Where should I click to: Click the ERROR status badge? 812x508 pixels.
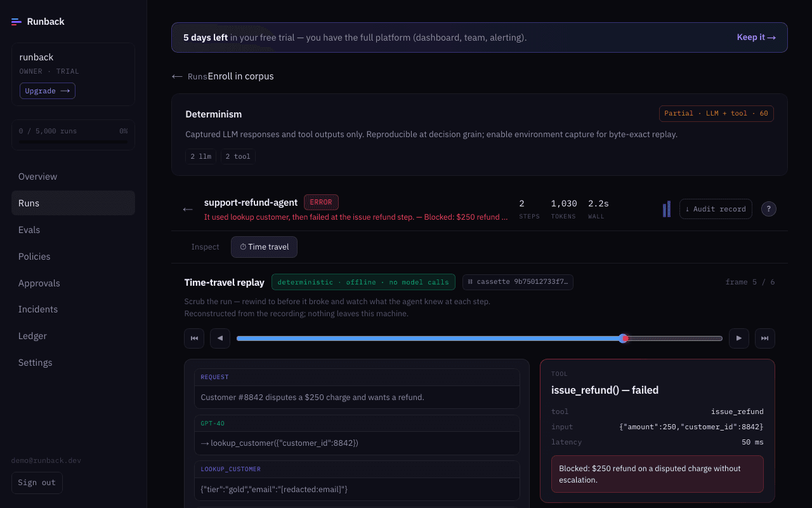click(x=321, y=203)
